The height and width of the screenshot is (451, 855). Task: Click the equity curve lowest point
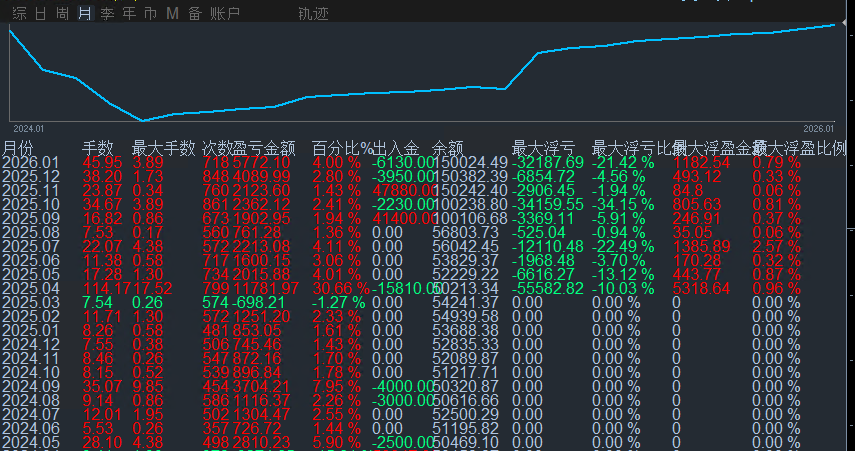pos(143,120)
